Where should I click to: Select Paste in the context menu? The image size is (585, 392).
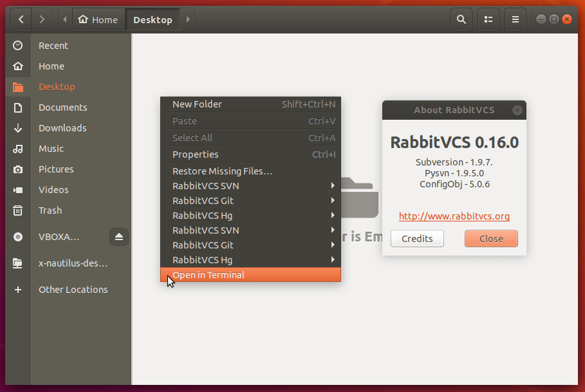[x=250, y=121]
